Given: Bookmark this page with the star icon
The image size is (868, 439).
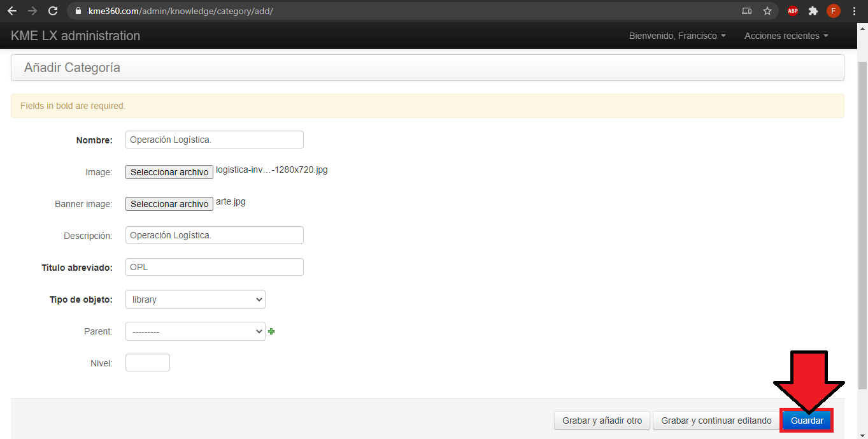Looking at the screenshot, I should pos(767,11).
